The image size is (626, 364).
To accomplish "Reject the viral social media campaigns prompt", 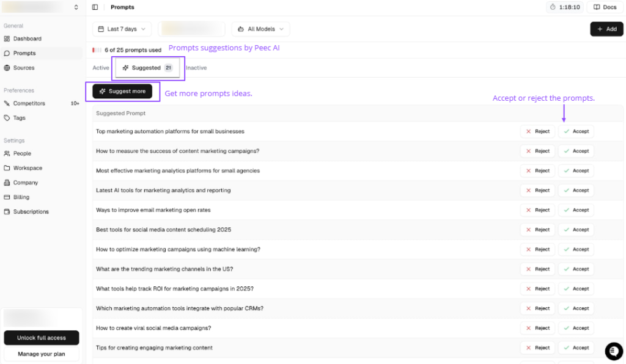I will coord(537,328).
